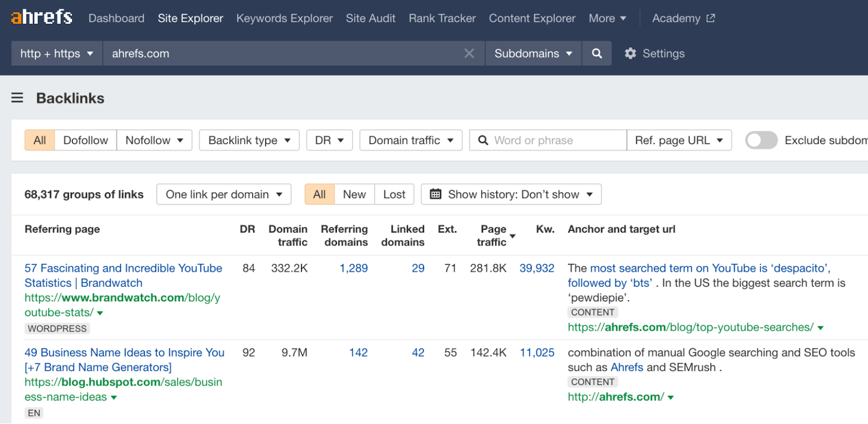This screenshot has width=868, height=424.
Task: Open the http + https protocol dropdown
Action: pos(56,53)
